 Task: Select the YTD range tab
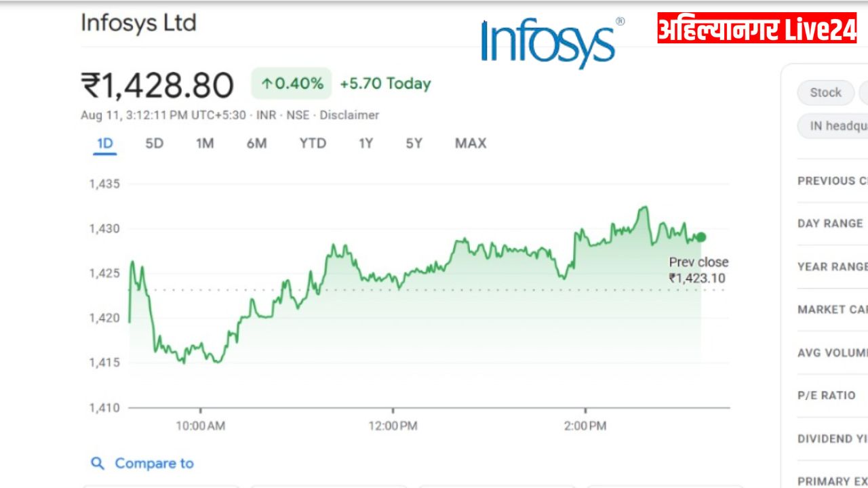(313, 143)
